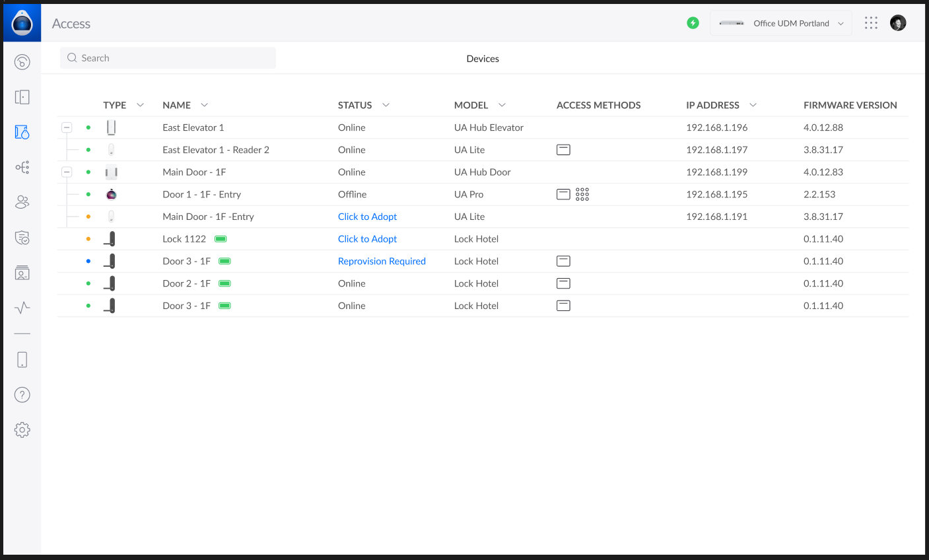This screenshot has height=560, width=929.
Task: Open the apps grid launcher icon
Action: pos(871,23)
